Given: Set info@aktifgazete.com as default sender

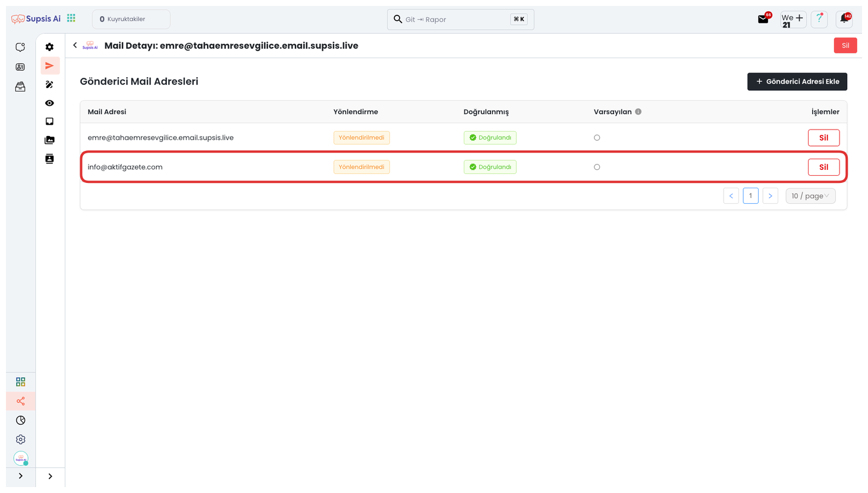Looking at the screenshot, I should click(x=597, y=168).
